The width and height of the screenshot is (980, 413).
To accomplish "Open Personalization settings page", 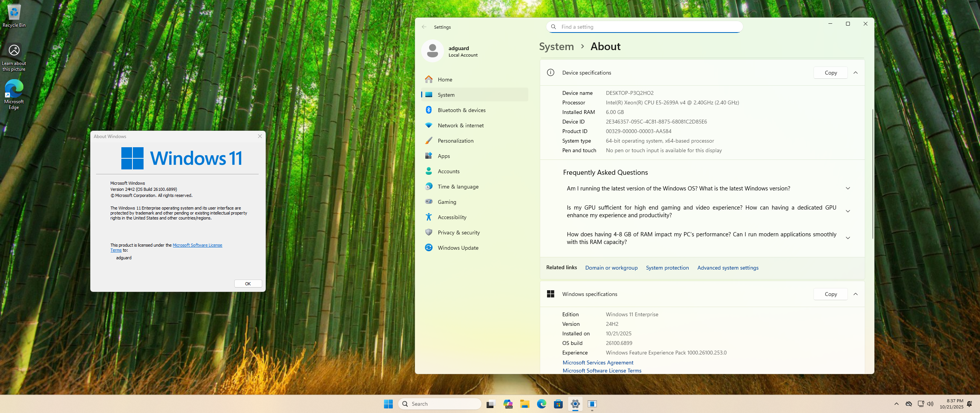I will [455, 141].
